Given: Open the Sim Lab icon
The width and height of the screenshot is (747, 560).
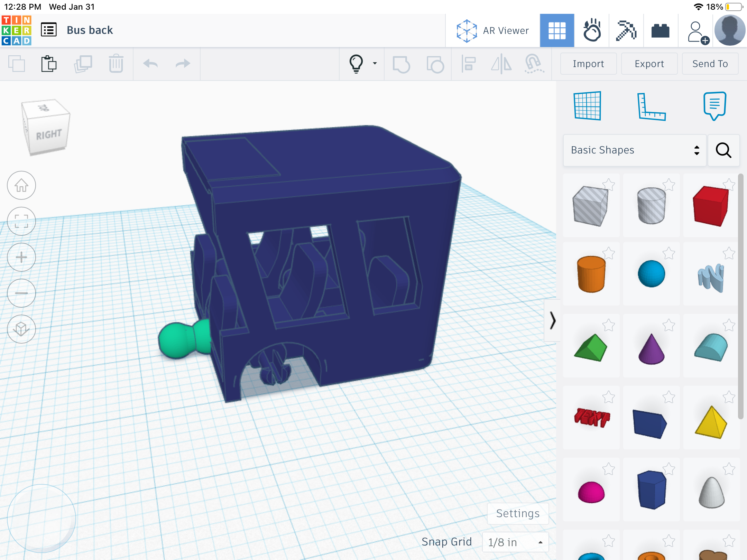Looking at the screenshot, I should [592, 30].
